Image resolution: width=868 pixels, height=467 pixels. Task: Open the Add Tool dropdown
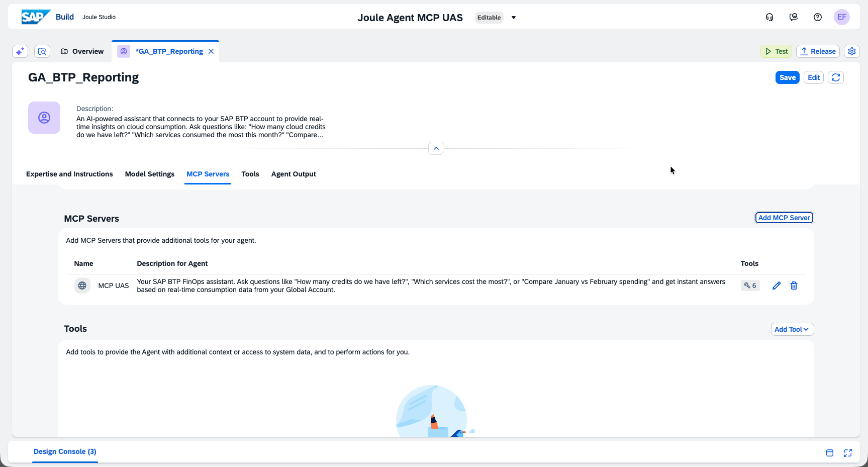[x=793, y=329]
